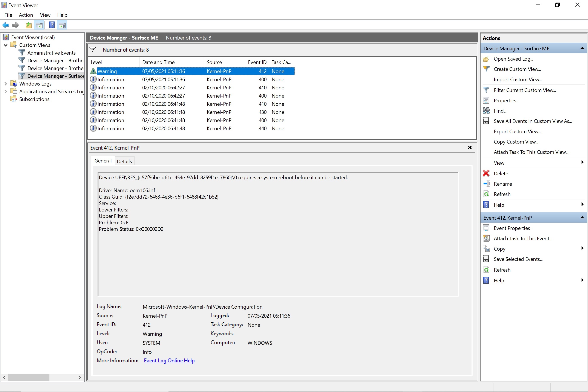Sort events by Level column header
588x392 pixels.
tap(114, 62)
